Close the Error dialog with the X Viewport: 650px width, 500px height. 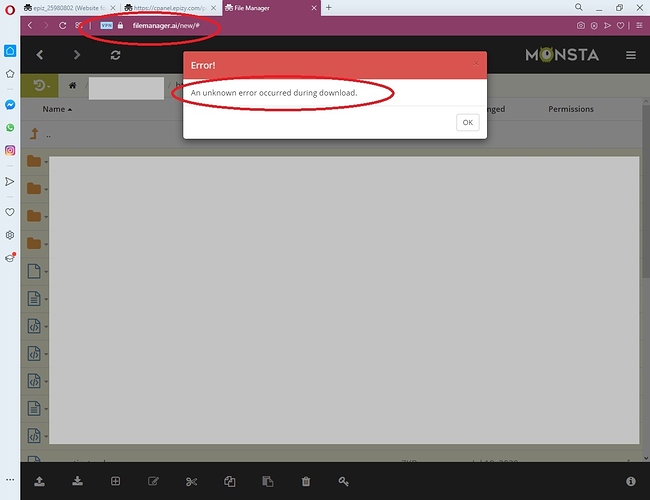(476, 63)
